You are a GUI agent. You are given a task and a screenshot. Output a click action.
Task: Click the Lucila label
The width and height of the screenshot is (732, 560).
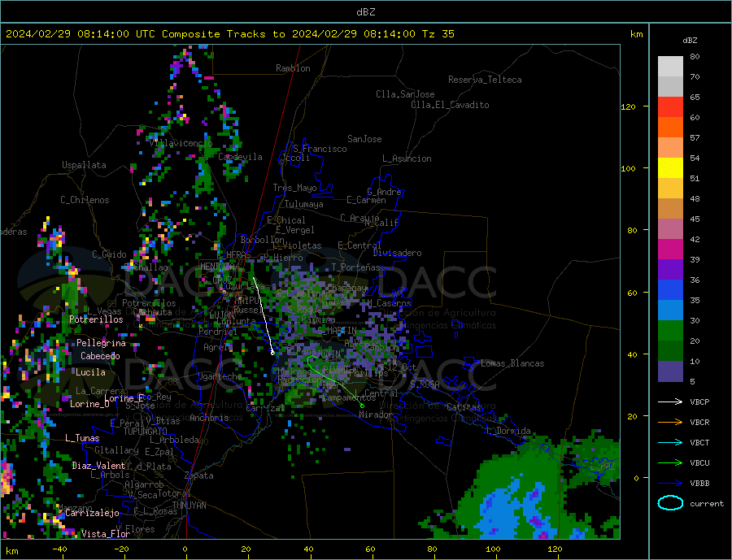click(x=90, y=372)
